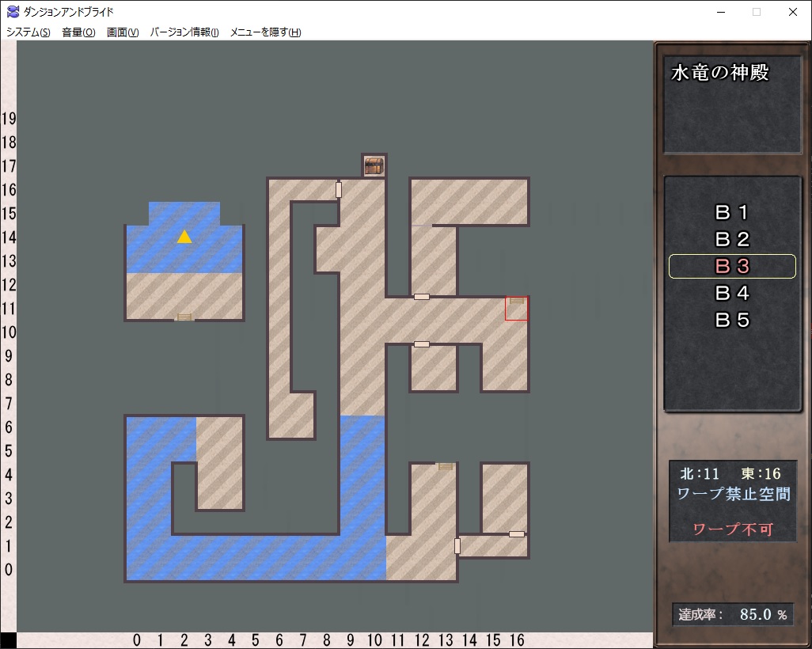This screenshot has width=812, height=649.
Task: Click the メニューを隠す(H) menu item
Action: [x=265, y=32]
